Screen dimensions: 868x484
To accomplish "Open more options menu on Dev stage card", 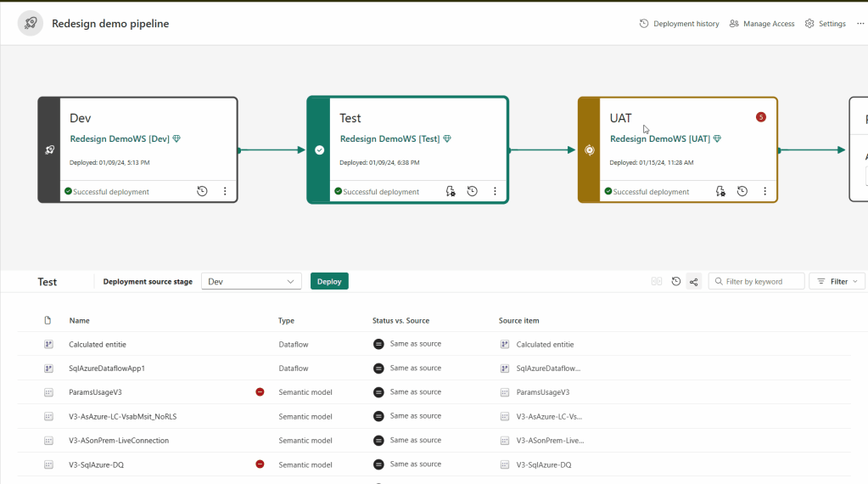I will coord(225,192).
